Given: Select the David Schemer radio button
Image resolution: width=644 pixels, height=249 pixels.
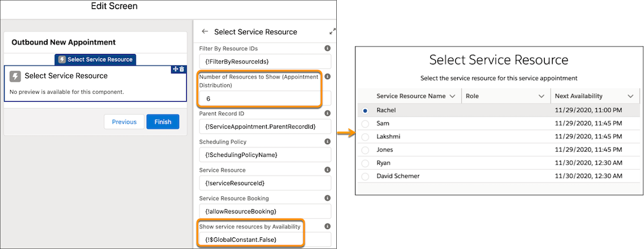Looking at the screenshot, I should pyautogui.click(x=365, y=176).
